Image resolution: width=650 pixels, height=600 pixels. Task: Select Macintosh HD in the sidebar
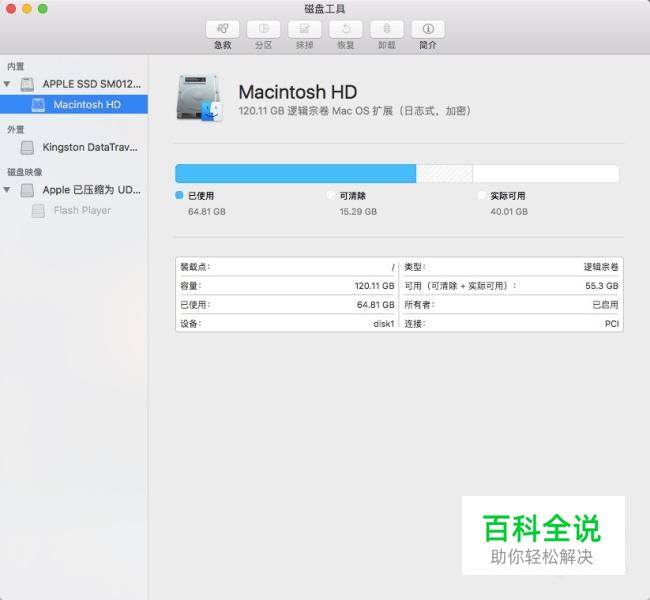74,104
